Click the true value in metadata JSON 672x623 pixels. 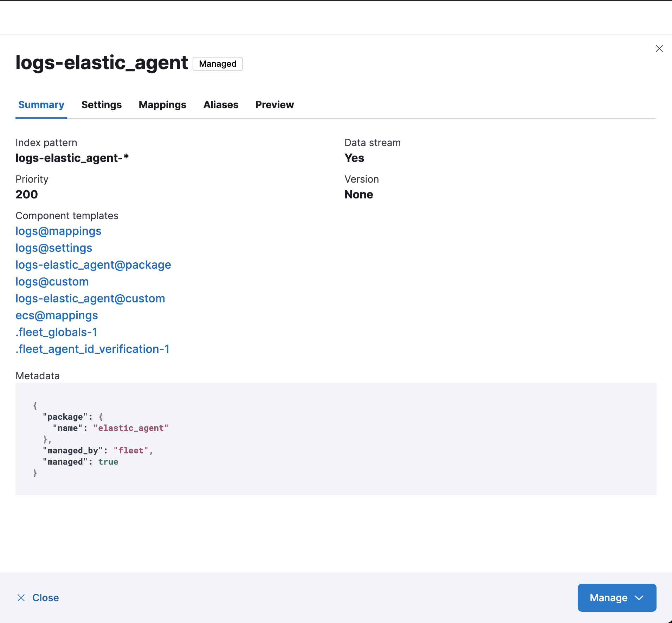click(108, 462)
